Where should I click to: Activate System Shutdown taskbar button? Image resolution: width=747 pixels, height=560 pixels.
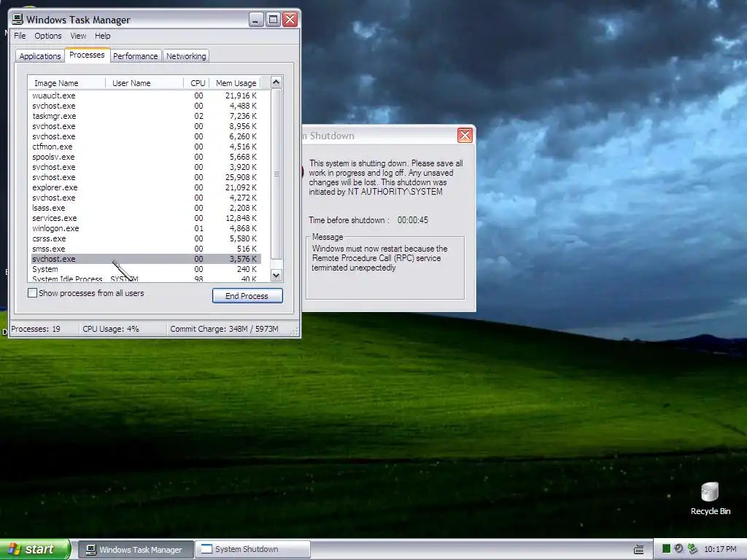coord(252,550)
